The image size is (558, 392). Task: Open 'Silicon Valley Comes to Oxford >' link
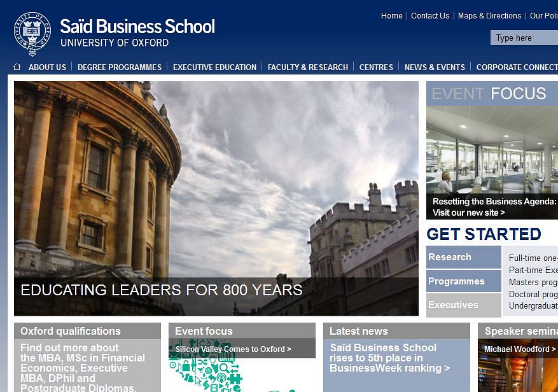pyautogui.click(x=233, y=349)
